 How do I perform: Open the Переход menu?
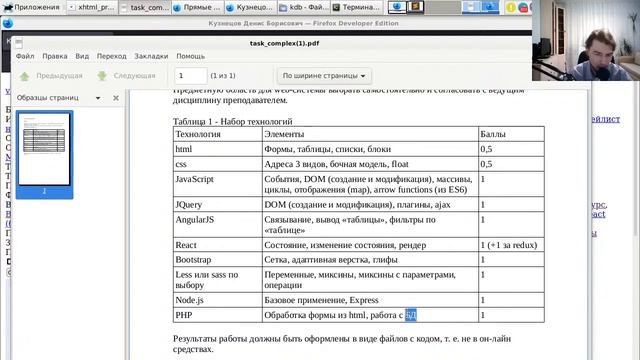click(x=111, y=56)
